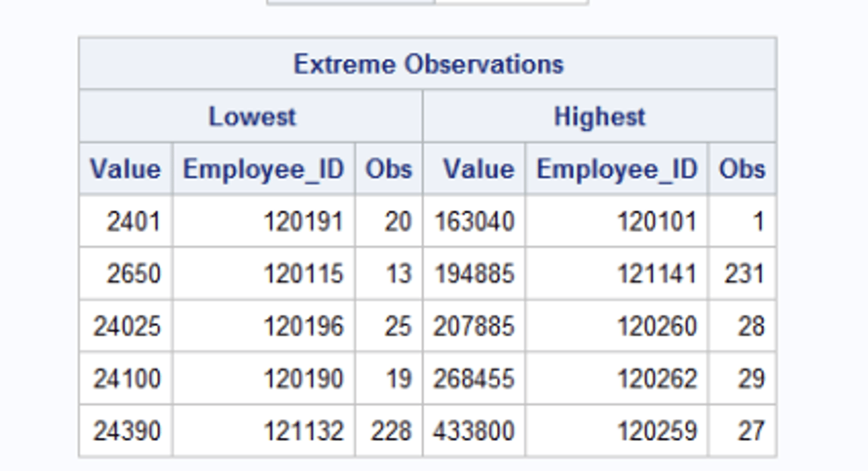Select the lowest value 2650
868x471 pixels.
point(134,274)
